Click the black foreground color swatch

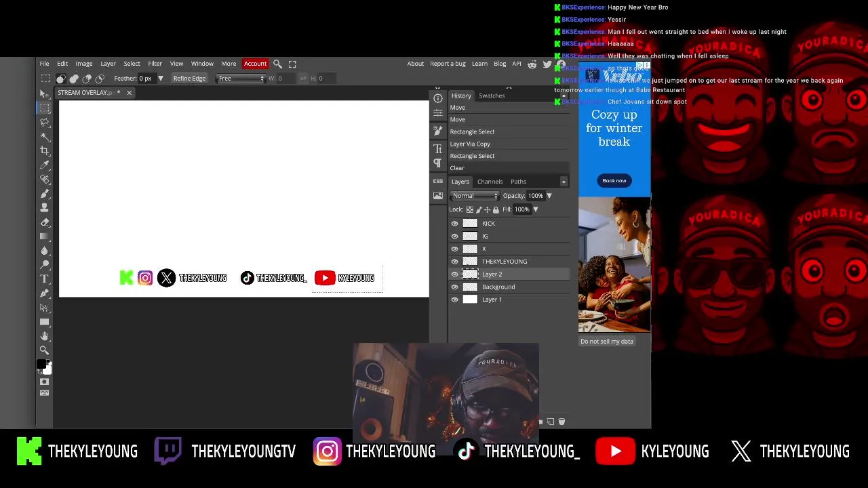pos(41,365)
